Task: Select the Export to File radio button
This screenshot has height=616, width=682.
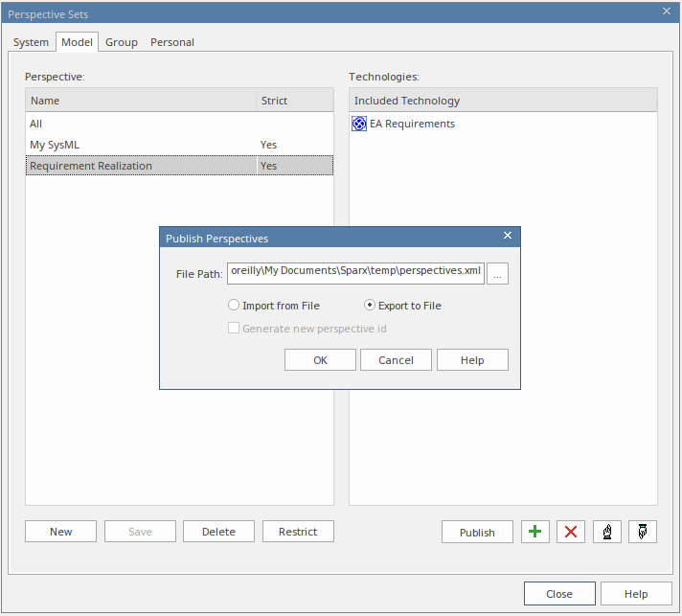Action: tap(371, 306)
